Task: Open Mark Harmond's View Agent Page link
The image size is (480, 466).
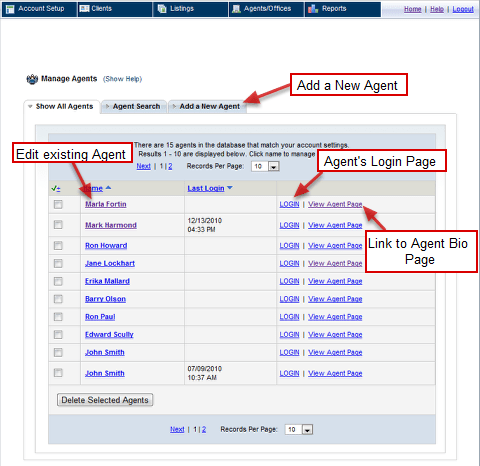Action: click(x=335, y=225)
